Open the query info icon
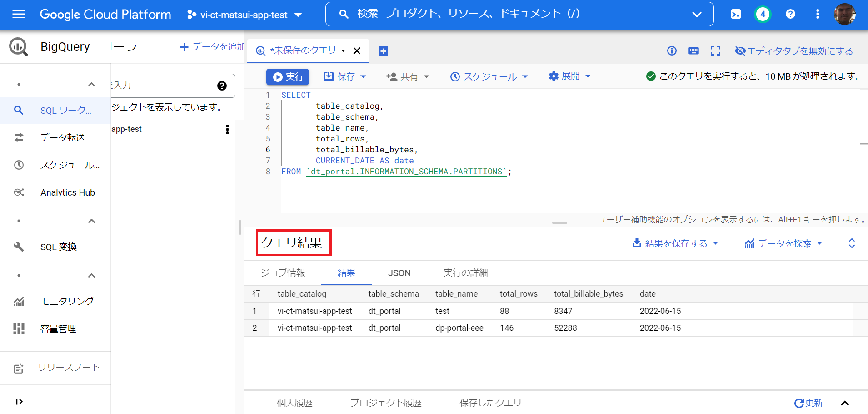 tap(672, 51)
